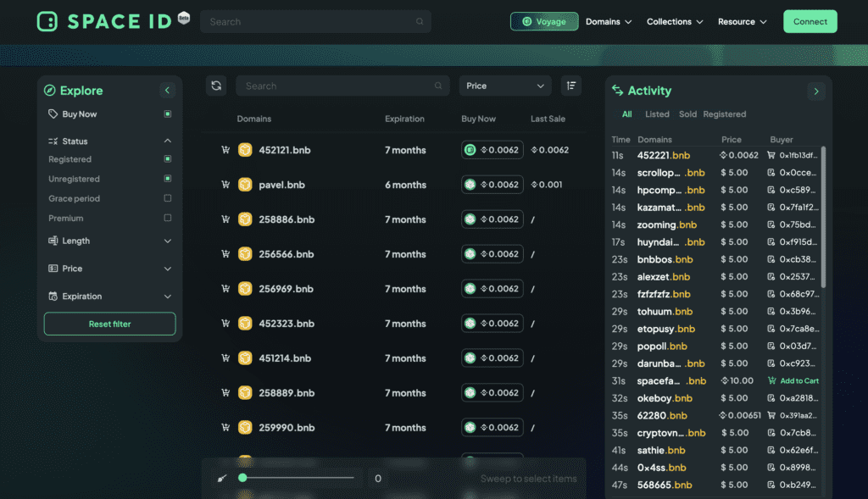Image resolution: width=868 pixels, height=499 pixels.
Task: Click the Connect wallet button
Action: 810,21
